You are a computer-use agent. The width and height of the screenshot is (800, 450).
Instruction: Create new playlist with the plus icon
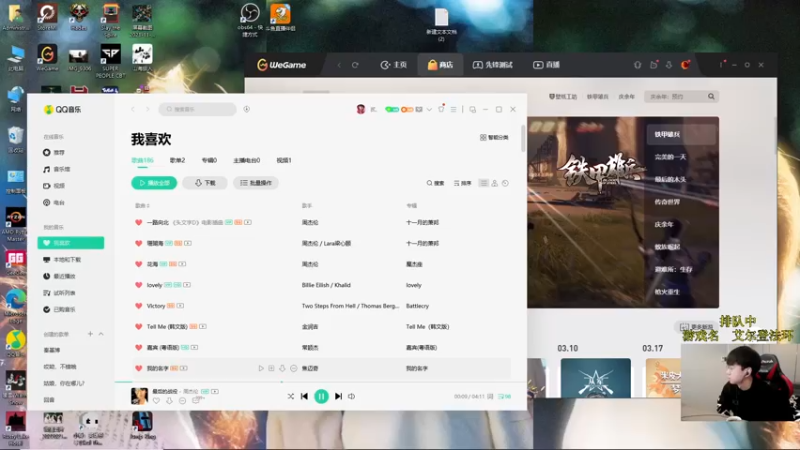[x=90, y=334]
